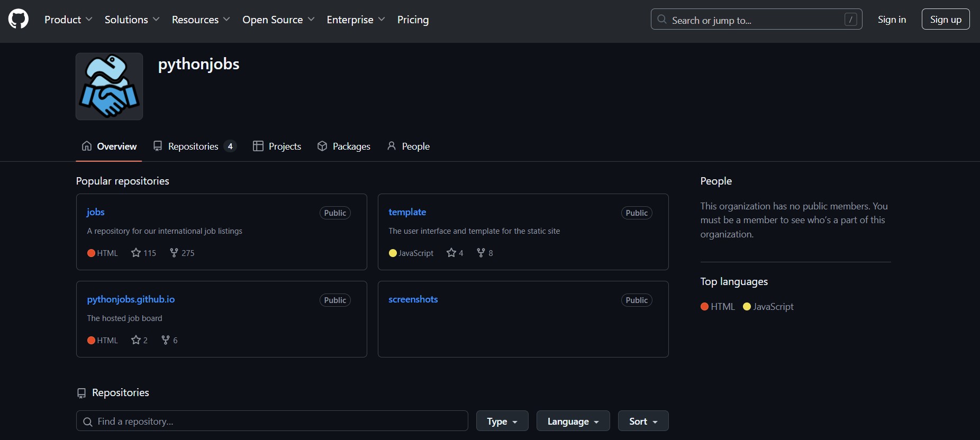Click the Public badge on jobs card

tap(335, 213)
